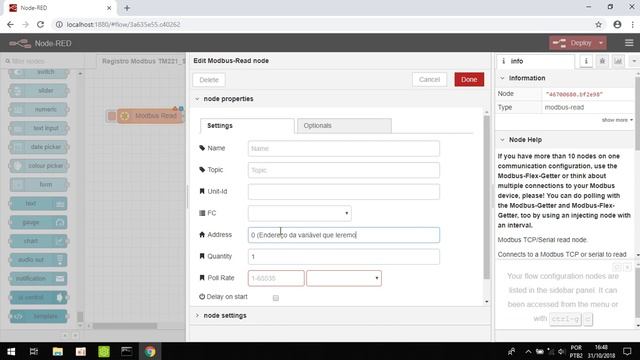
Task: Click the canvas horizontal scrollbar
Action: tap(125, 326)
